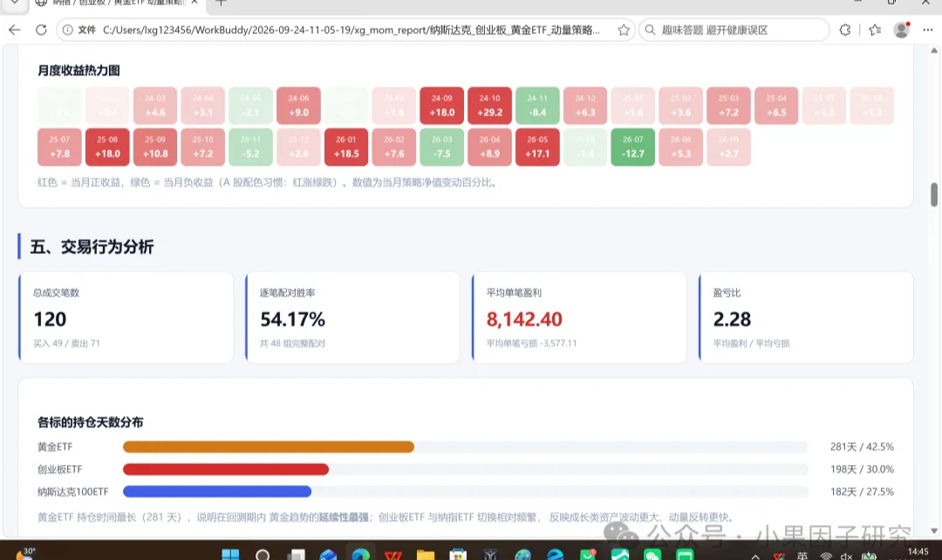The width and height of the screenshot is (942, 560).
Task: Click the 25-09 heatmap cell +10.8
Action: (155, 147)
